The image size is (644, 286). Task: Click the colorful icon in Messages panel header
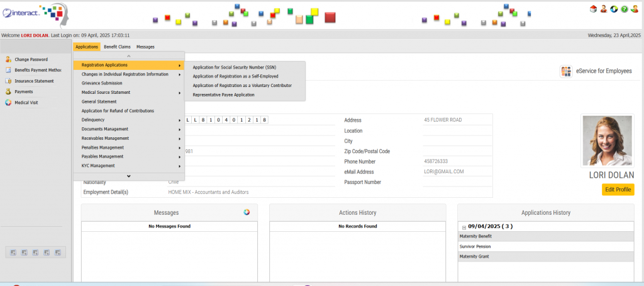coord(247,212)
